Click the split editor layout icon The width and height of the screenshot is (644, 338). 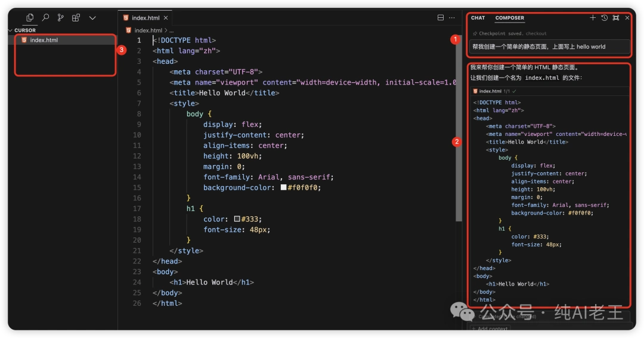click(441, 18)
